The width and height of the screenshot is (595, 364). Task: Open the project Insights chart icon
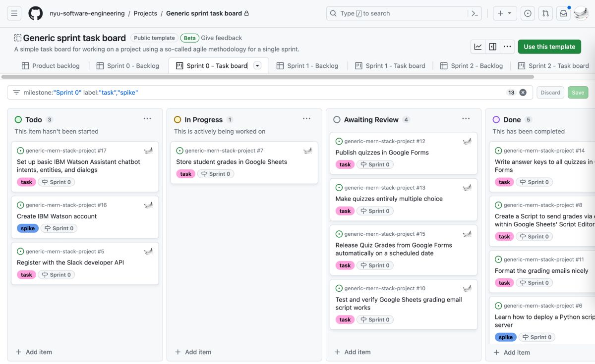(x=478, y=47)
